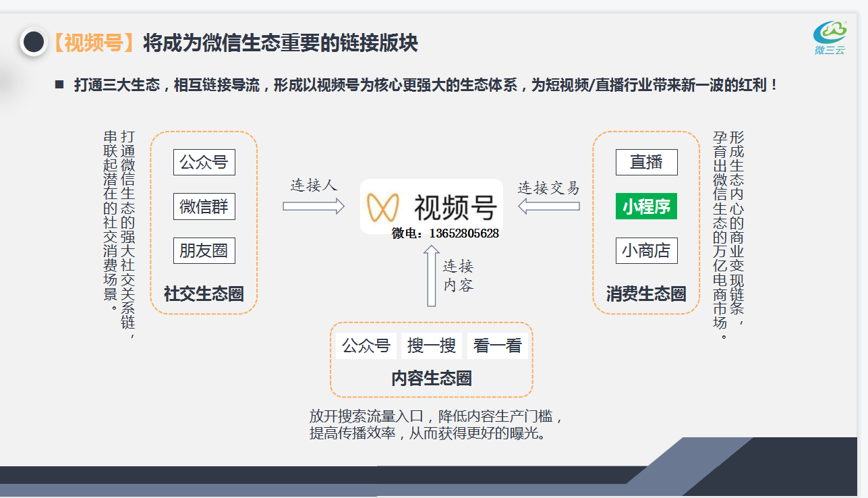Select the vertical 串联起潜在的社交消费场景 text
Screen dimensions: 868x498
[x=111, y=221]
